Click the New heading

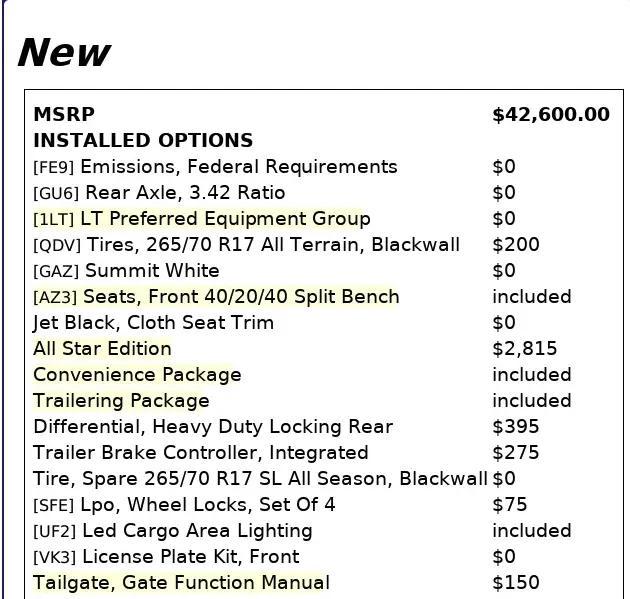(64, 52)
